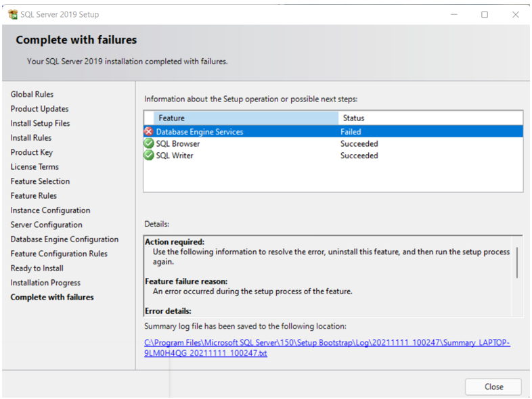Click the SQL Server Setup title bar icon
The height and width of the screenshot is (399, 532).
[x=13, y=15]
